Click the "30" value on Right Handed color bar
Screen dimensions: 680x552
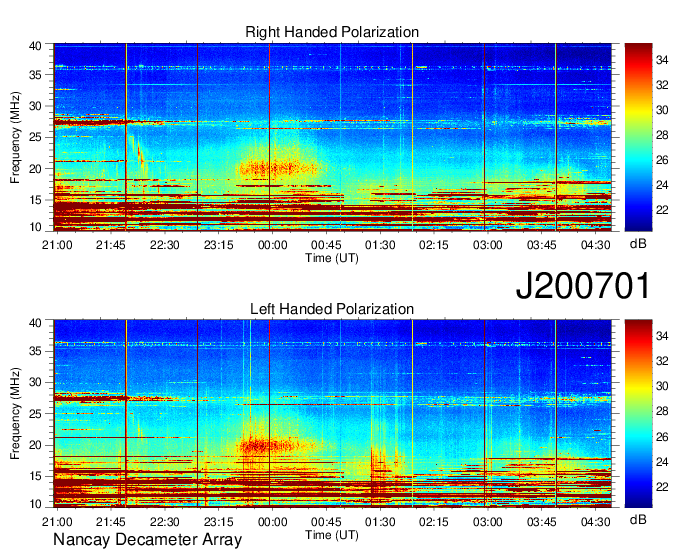[662, 110]
